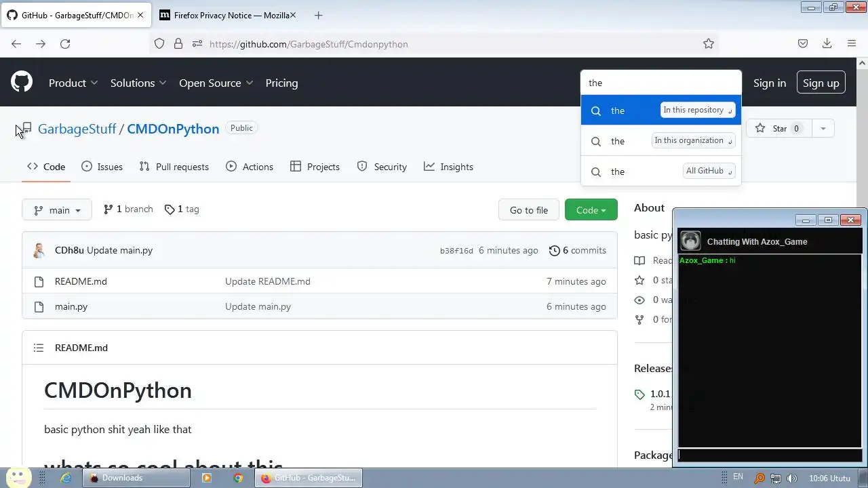Image resolution: width=868 pixels, height=488 pixels.
Task: Open the Pocket save icon in the Firefox toolbar
Action: 803,44
